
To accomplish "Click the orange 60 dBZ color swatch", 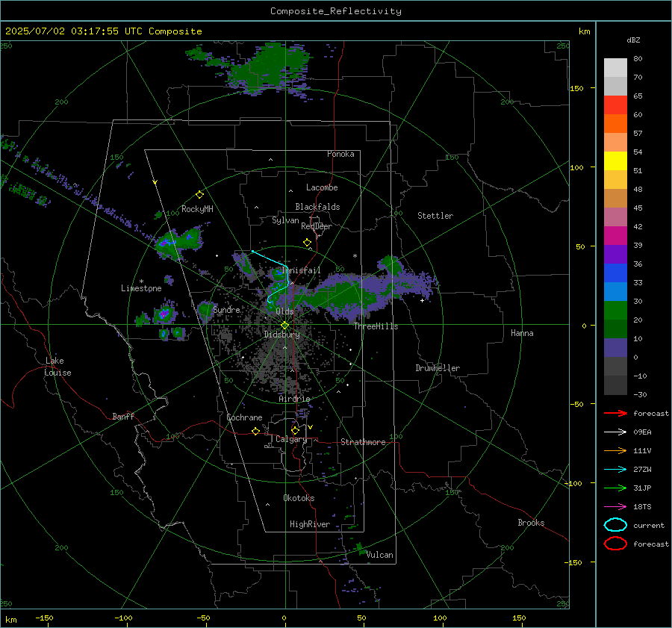I will [615, 124].
